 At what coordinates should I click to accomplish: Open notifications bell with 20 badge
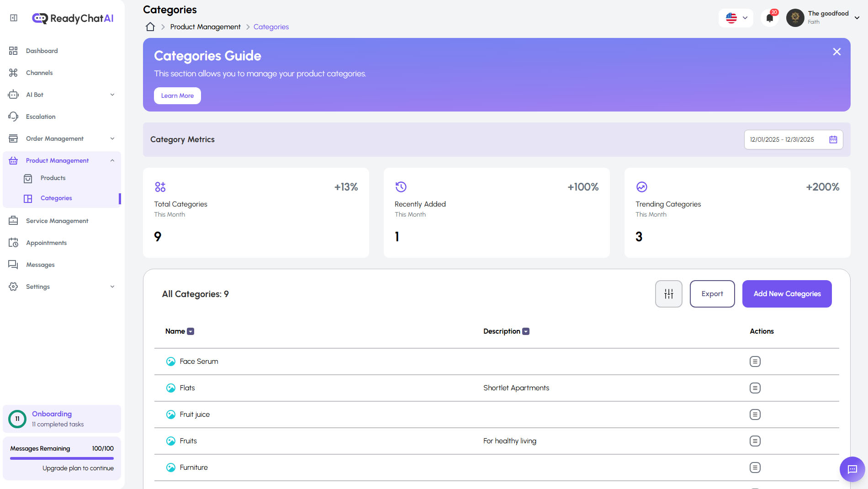tap(769, 17)
